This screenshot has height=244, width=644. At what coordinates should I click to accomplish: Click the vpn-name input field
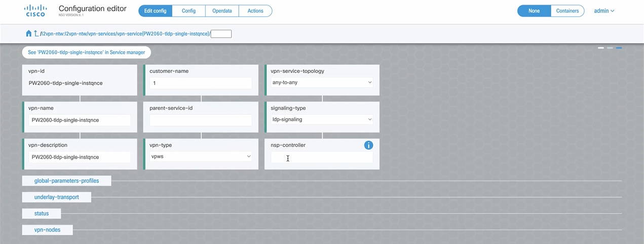pos(80,120)
